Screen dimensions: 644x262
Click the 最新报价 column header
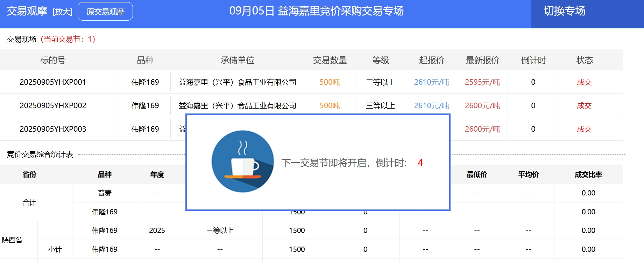click(482, 60)
